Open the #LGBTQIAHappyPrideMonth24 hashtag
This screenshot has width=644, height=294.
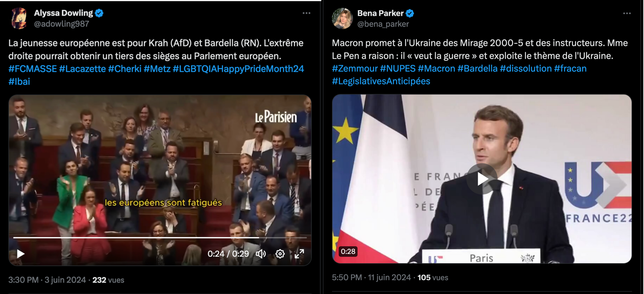click(238, 69)
